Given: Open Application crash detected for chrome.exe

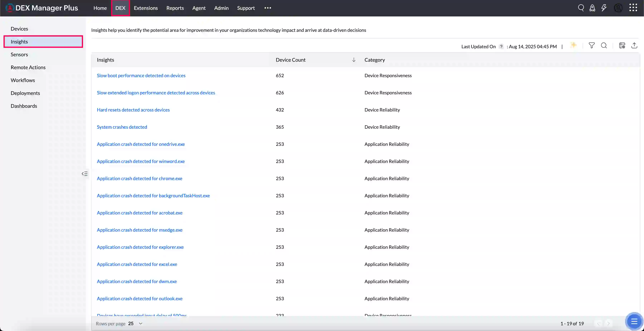Looking at the screenshot, I should pos(140,178).
